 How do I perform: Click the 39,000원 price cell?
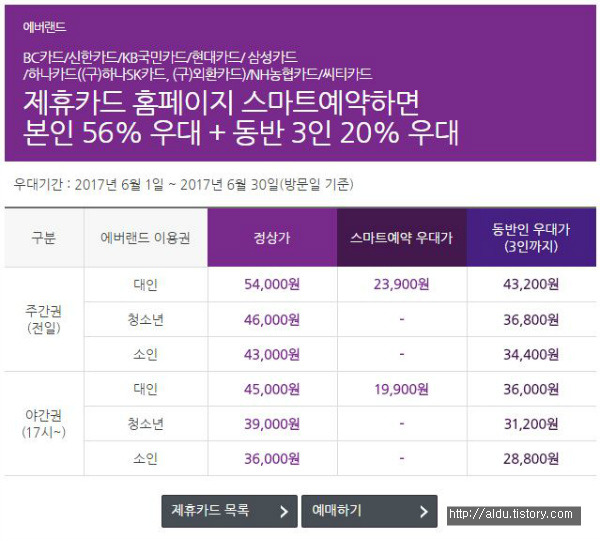point(272,424)
